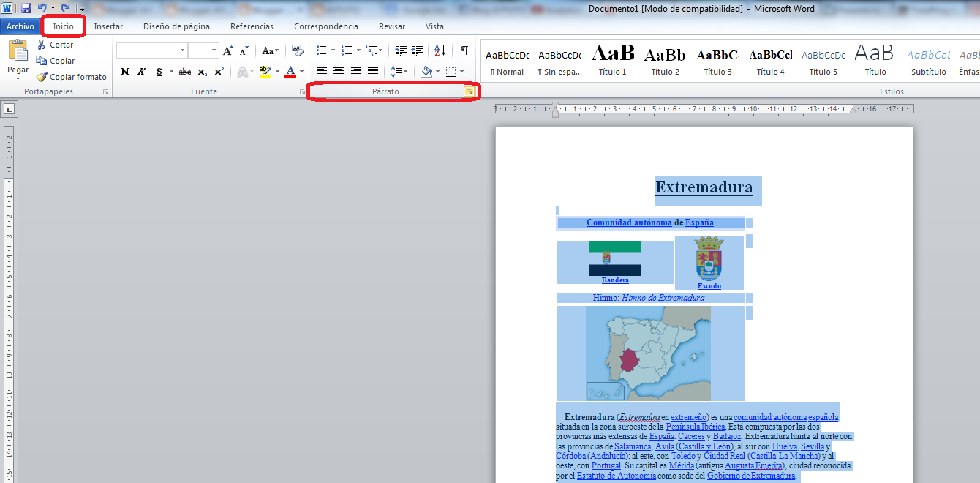The image size is (980, 483).
Task: Open the bullets list icon
Action: tap(321, 50)
